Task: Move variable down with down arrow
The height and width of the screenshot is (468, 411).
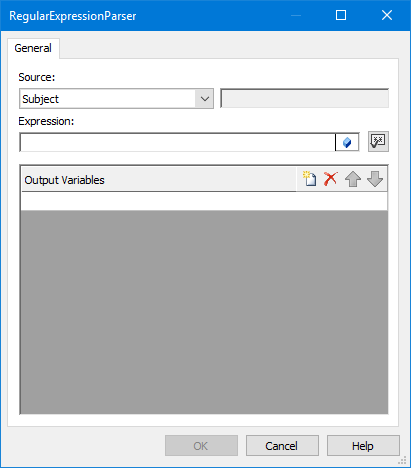Action: point(375,179)
